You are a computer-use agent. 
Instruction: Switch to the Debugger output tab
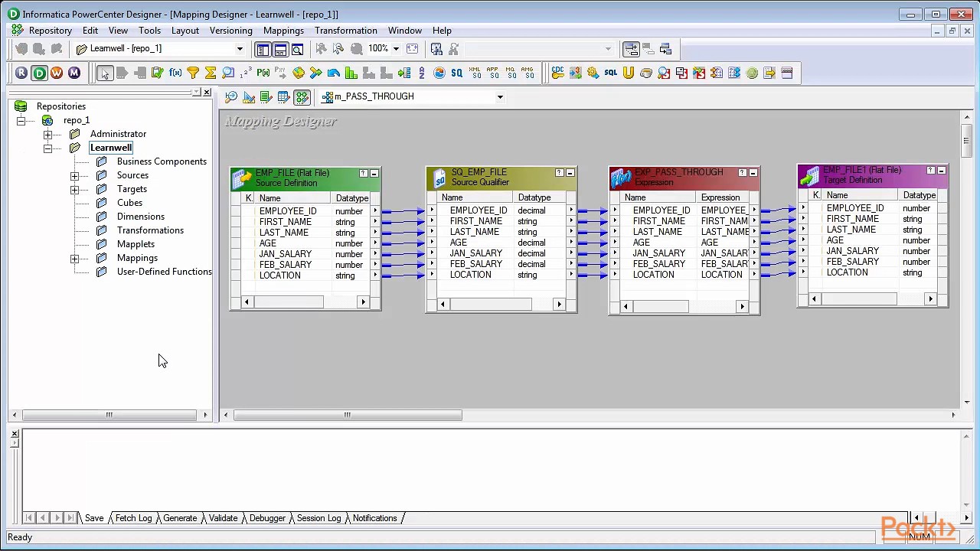point(267,518)
